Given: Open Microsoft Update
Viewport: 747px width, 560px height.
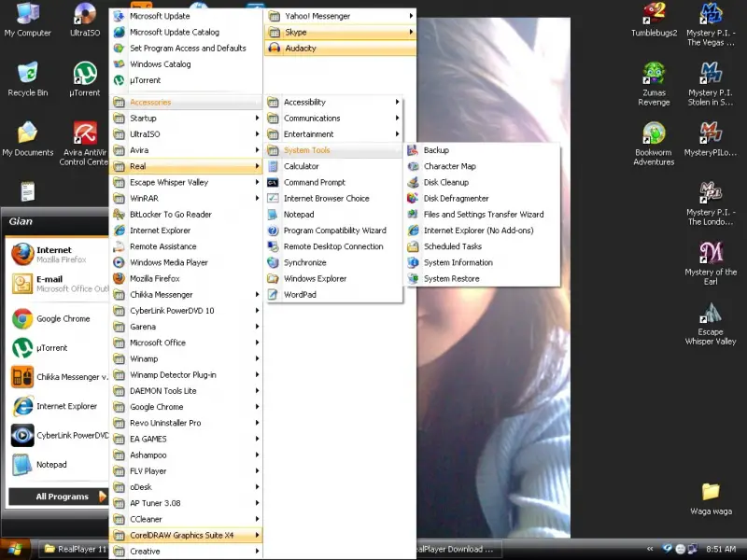Looking at the screenshot, I should tap(186, 16).
